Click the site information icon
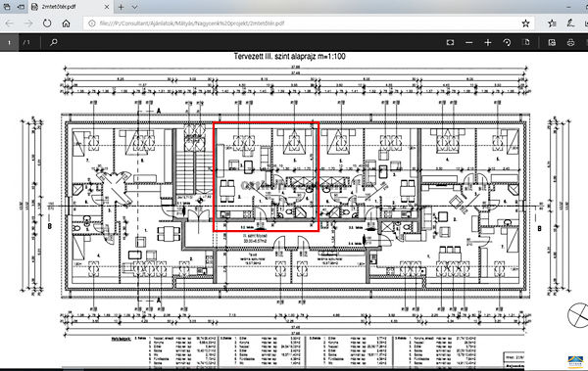The width and height of the screenshot is (588, 371). pos(91,23)
